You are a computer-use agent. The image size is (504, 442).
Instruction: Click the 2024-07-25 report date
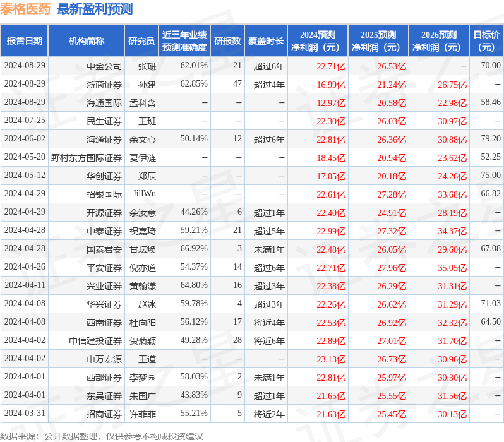[x=25, y=120]
